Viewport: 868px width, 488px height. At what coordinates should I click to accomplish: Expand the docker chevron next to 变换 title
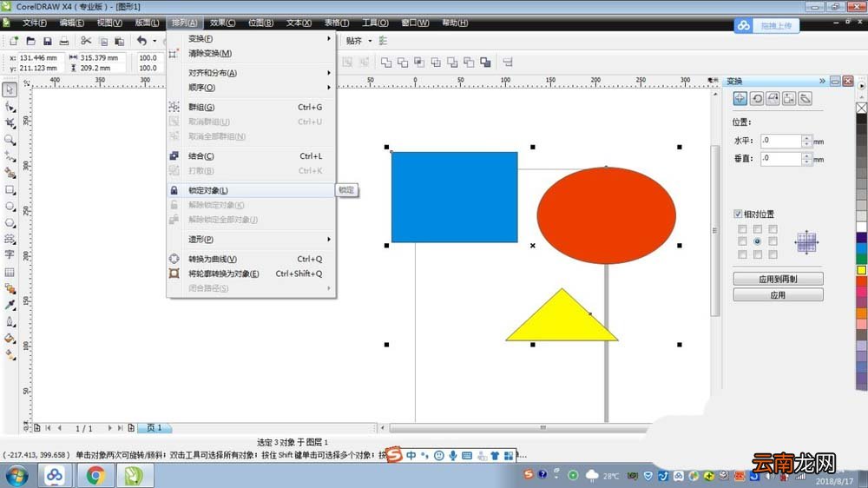[822, 81]
